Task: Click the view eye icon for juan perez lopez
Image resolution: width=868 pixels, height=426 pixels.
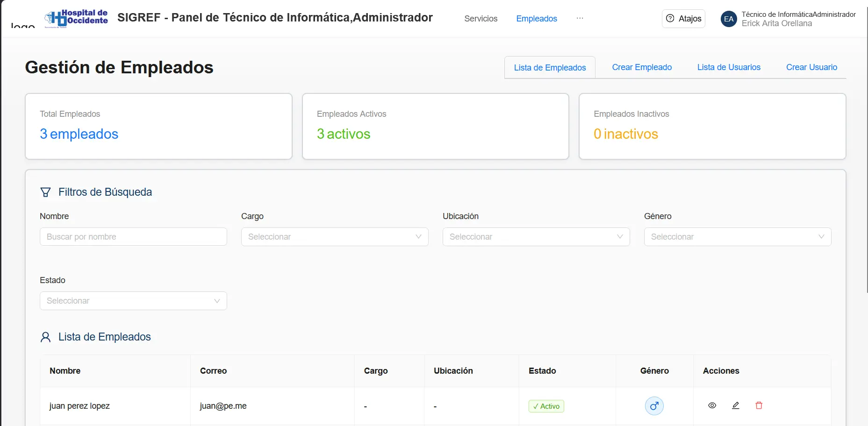Action: (x=712, y=405)
